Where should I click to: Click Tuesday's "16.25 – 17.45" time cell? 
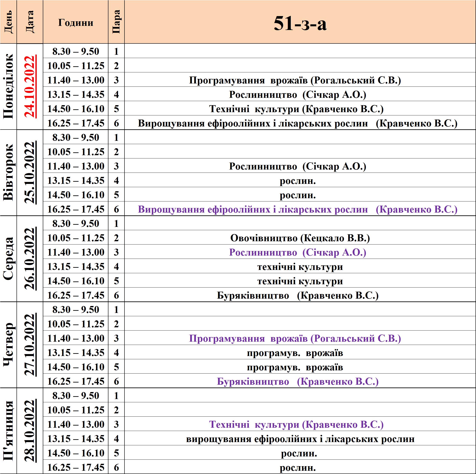(x=76, y=209)
